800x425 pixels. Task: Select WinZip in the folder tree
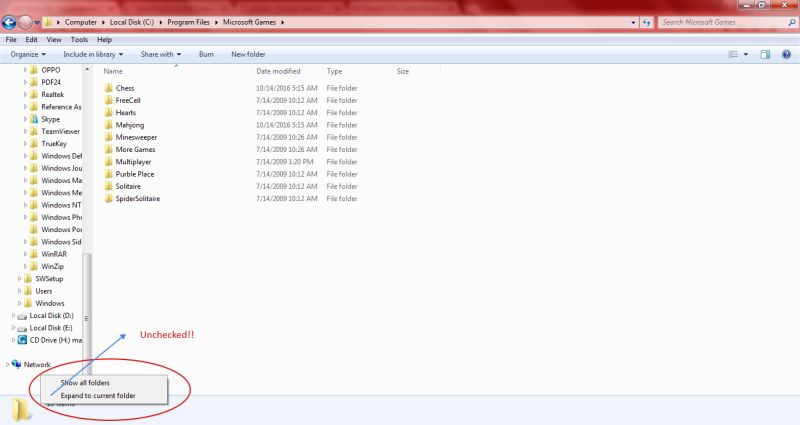coord(53,266)
